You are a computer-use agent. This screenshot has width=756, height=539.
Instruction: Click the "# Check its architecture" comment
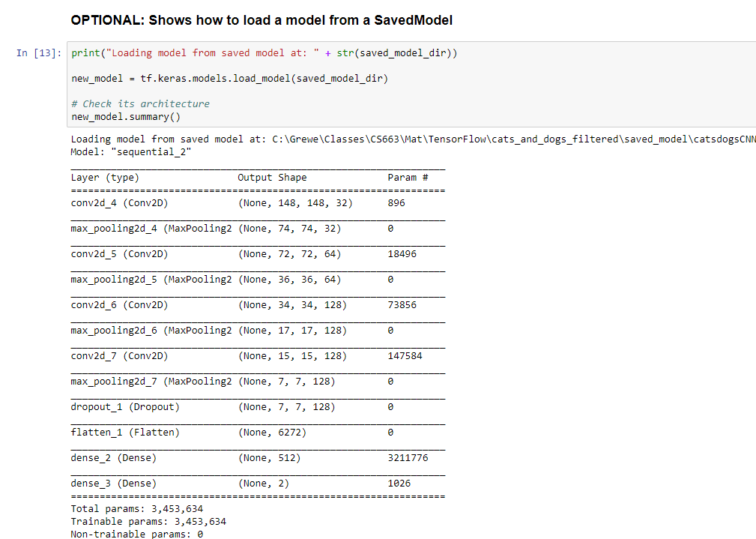(x=140, y=104)
